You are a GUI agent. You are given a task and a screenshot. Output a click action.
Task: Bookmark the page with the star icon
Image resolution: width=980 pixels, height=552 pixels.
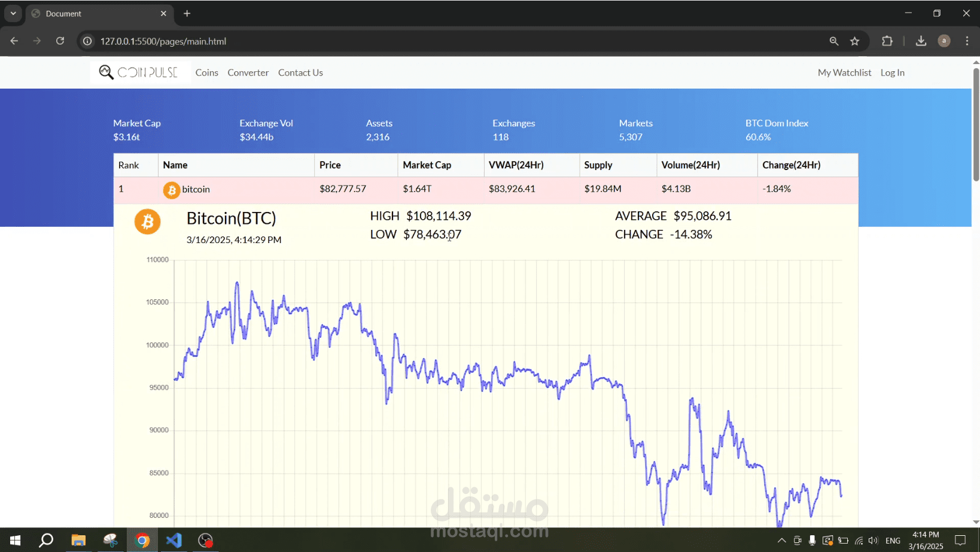click(855, 41)
